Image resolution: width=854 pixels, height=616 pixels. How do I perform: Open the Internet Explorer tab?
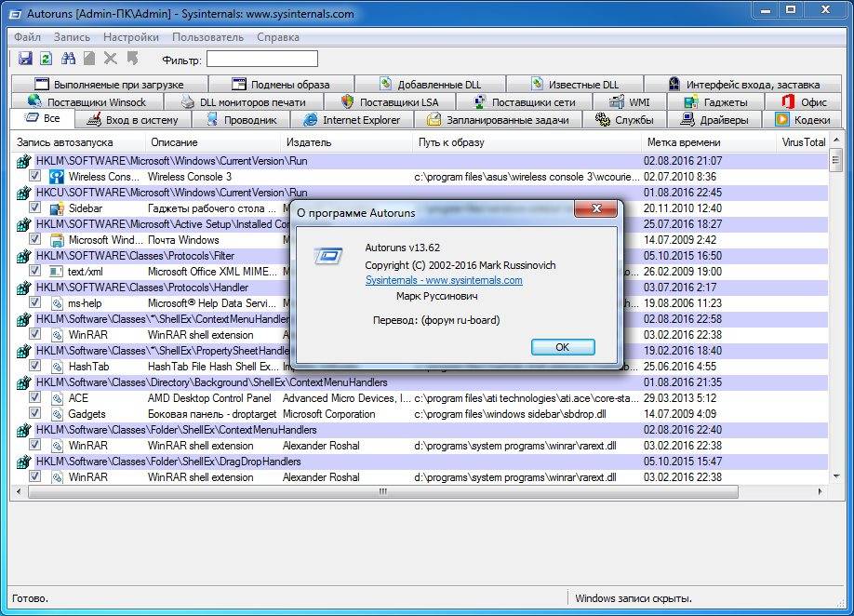click(x=352, y=120)
